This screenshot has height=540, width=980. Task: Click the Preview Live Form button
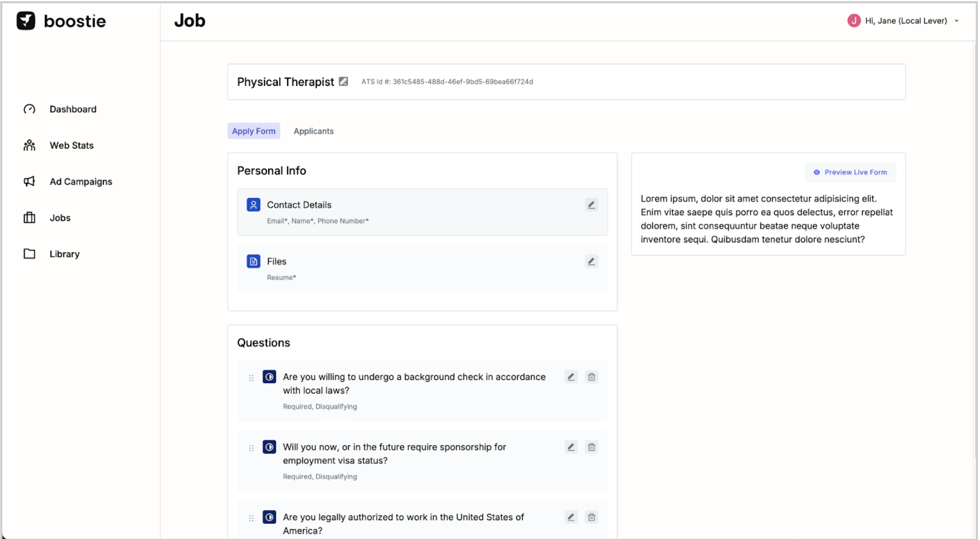(x=850, y=172)
